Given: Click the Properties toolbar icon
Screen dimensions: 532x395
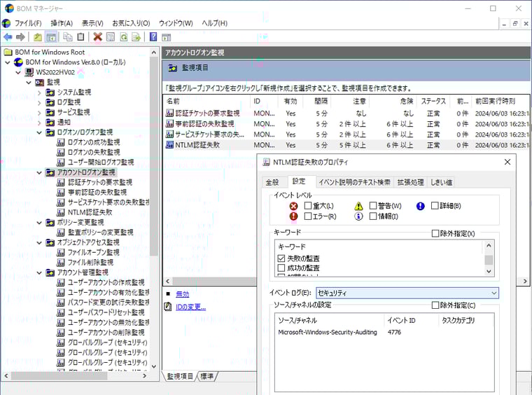Looking at the screenshot, I should (x=111, y=36).
